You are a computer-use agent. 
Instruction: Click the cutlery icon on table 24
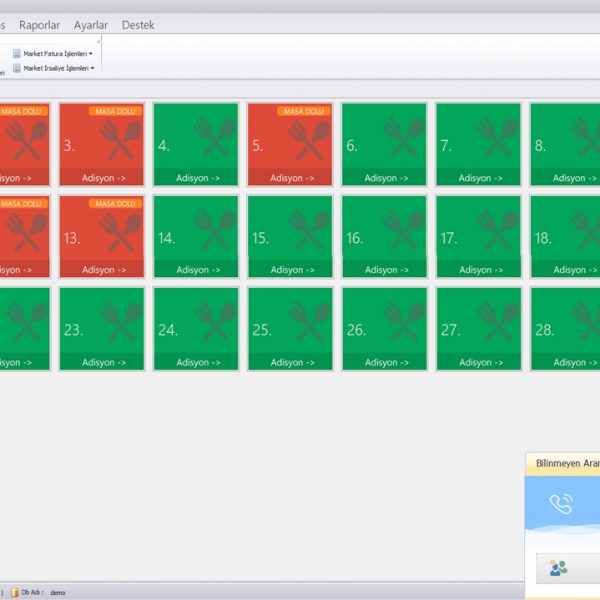point(214,323)
